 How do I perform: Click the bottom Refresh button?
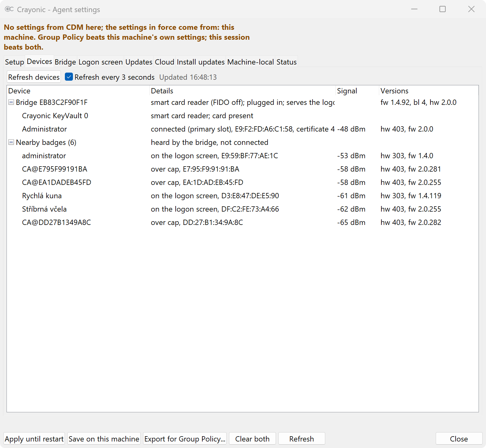[302, 439]
